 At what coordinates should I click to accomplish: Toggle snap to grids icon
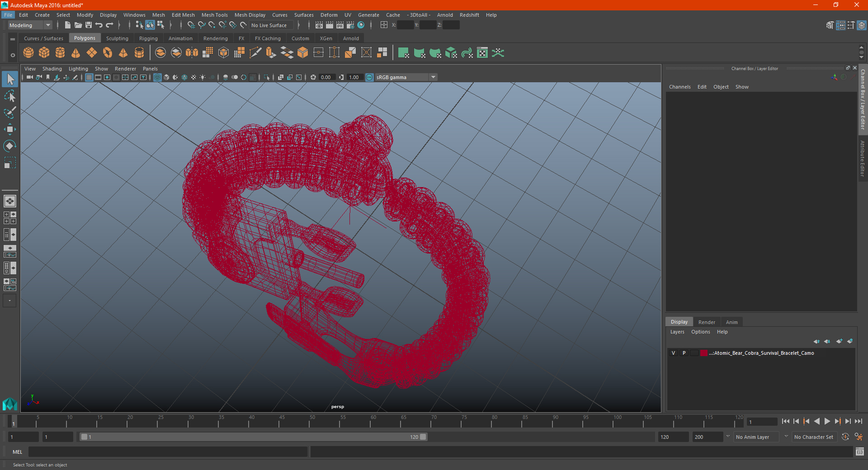tap(191, 25)
